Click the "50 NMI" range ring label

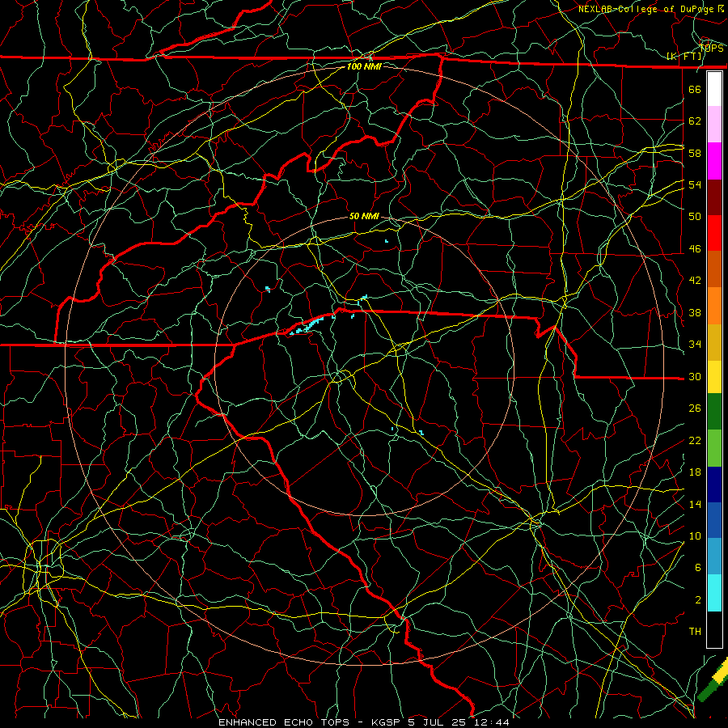click(364, 216)
